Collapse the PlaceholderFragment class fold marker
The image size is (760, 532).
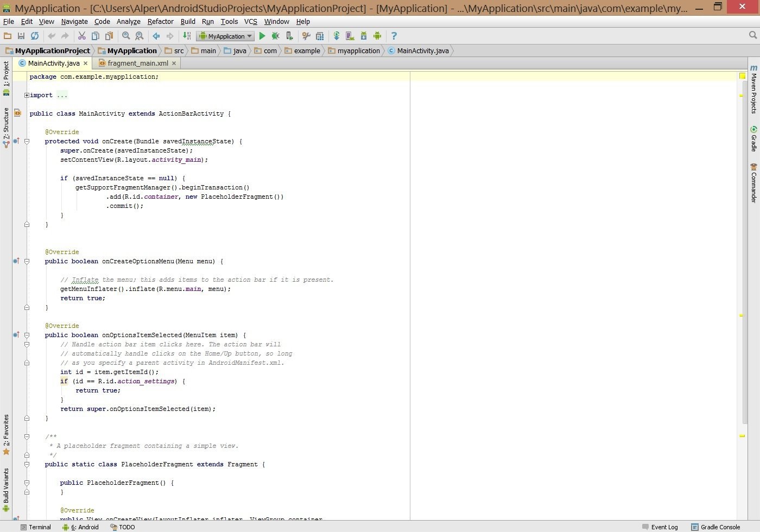click(x=27, y=464)
